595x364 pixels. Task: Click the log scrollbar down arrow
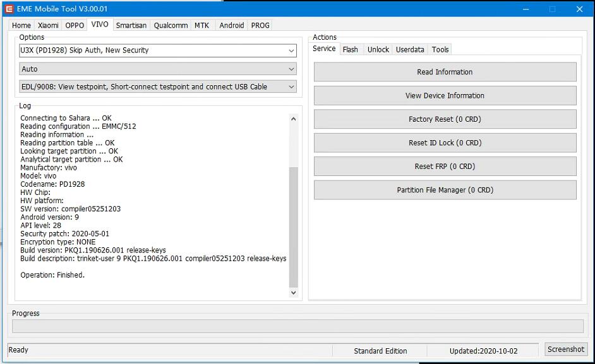(x=293, y=292)
